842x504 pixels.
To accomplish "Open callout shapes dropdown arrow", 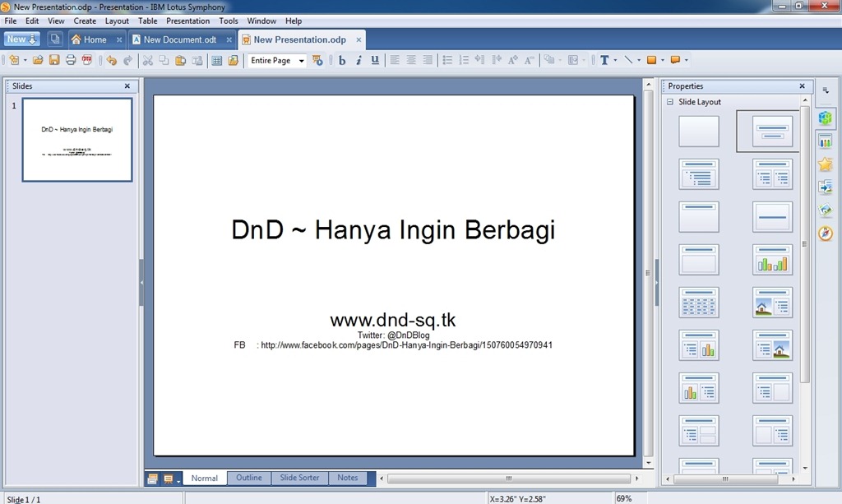I will point(687,60).
